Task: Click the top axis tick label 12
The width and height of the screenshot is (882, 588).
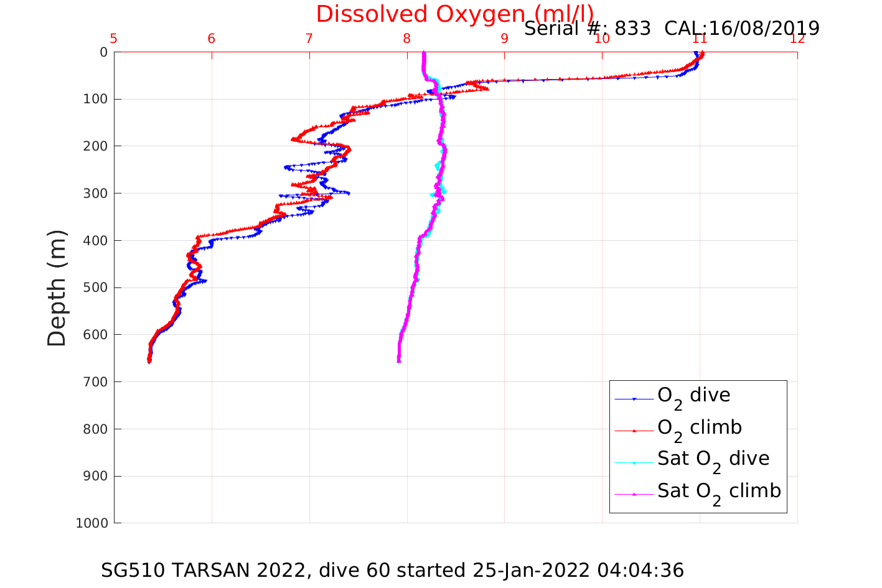Action: 797,39
